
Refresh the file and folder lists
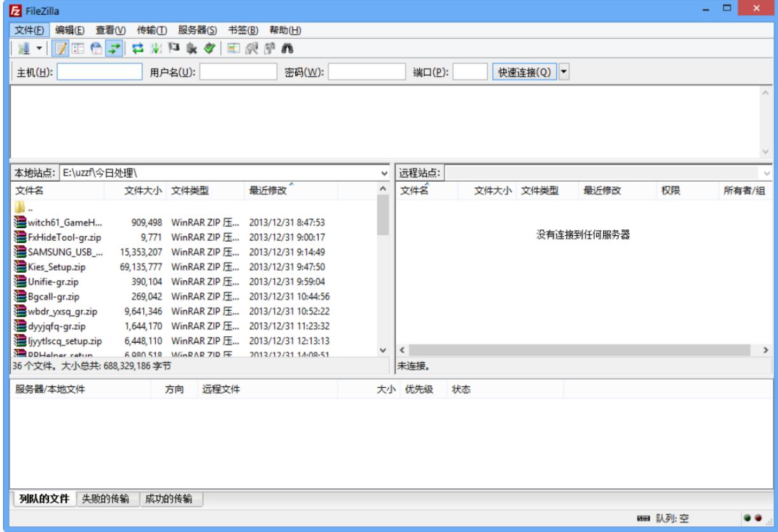coord(138,48)
